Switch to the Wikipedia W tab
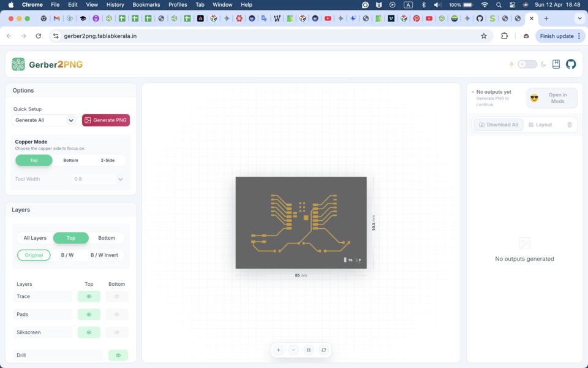Image resolution: width=588 pixels, height=368 pixels. (277, 18)
